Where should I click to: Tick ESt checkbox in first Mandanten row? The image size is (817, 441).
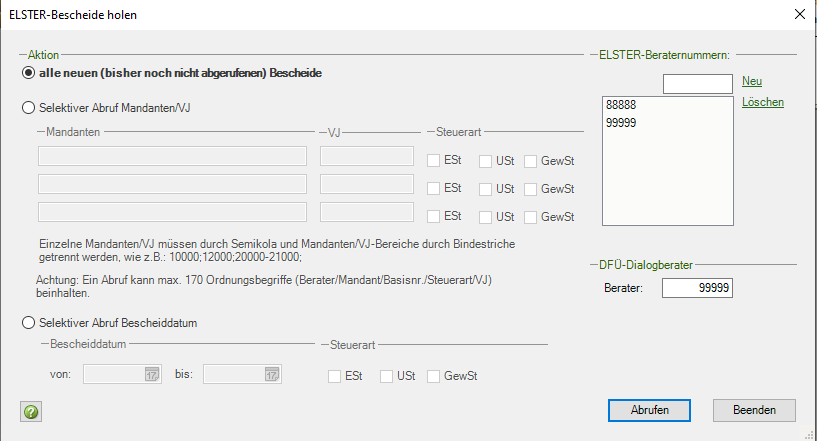pyautogui.click(x=434, y=161)
